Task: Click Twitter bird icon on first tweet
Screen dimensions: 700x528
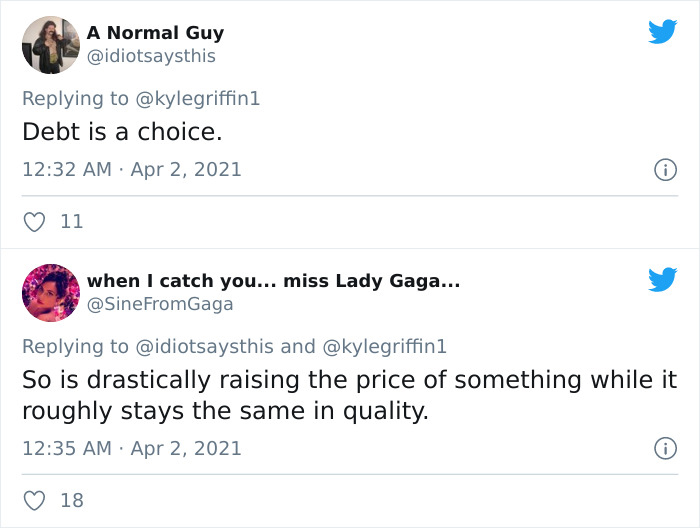Action: [x=662, y=32]
